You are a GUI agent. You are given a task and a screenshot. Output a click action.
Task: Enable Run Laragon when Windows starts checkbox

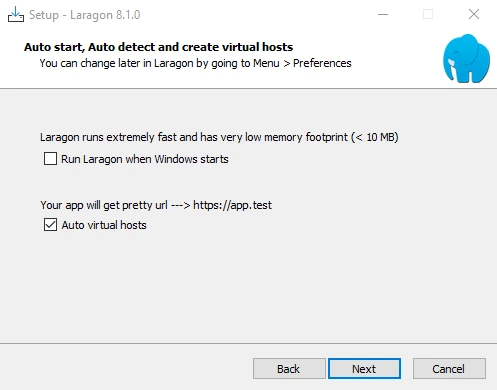[x=50, y=159]
